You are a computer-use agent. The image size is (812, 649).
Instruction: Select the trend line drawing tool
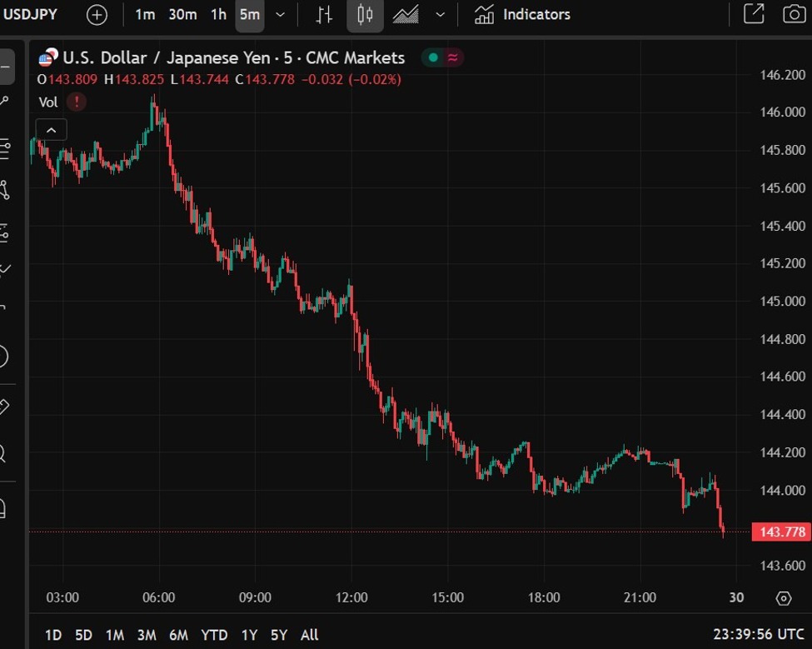point(5,102)
